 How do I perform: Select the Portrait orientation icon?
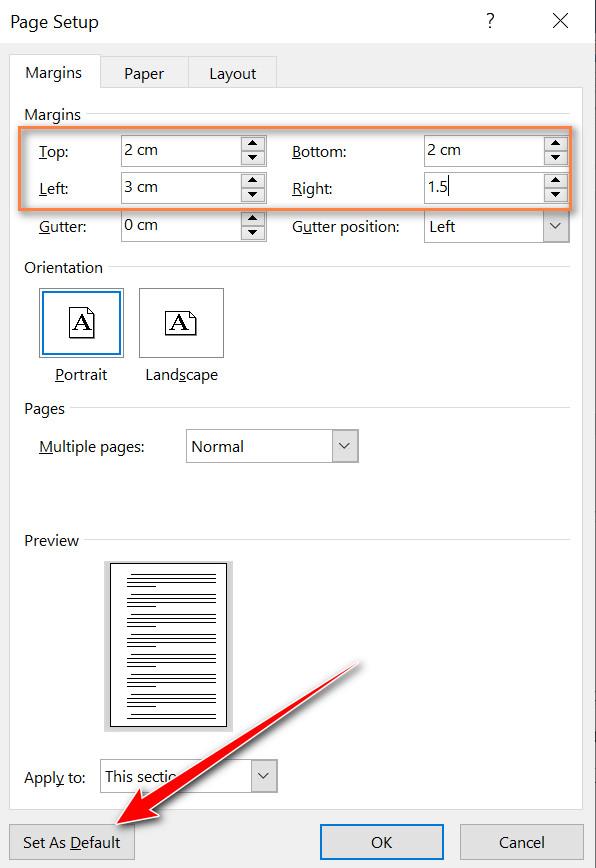[x=81, y=323]
